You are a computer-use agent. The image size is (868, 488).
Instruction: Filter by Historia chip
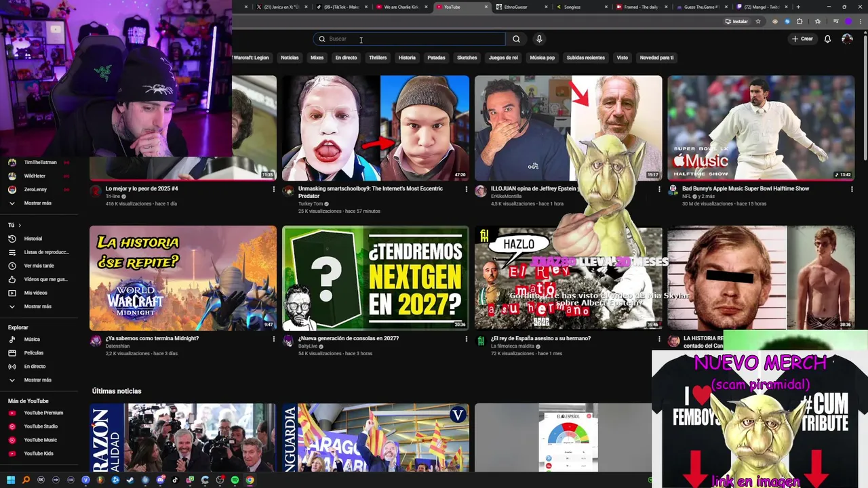pos(407,58)
